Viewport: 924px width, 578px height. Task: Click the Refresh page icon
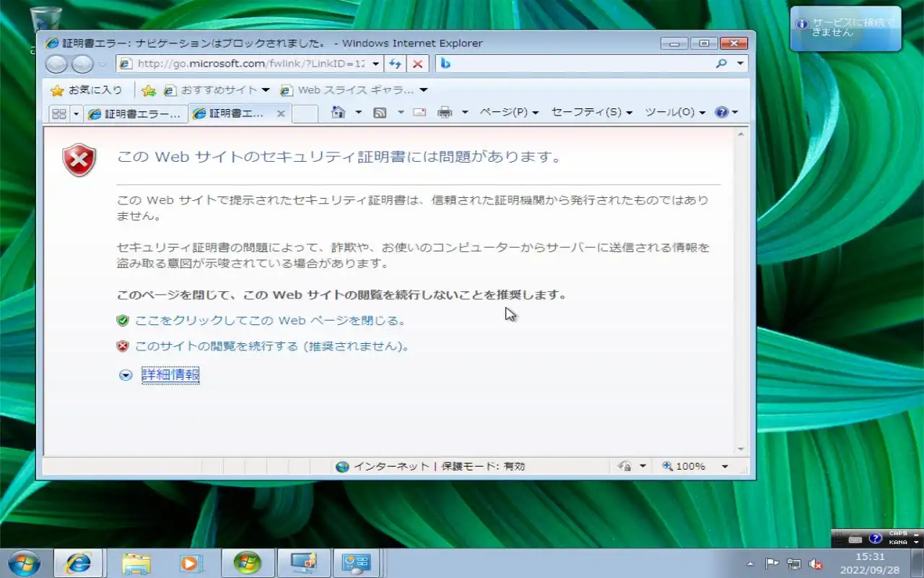tap(395, 64)
